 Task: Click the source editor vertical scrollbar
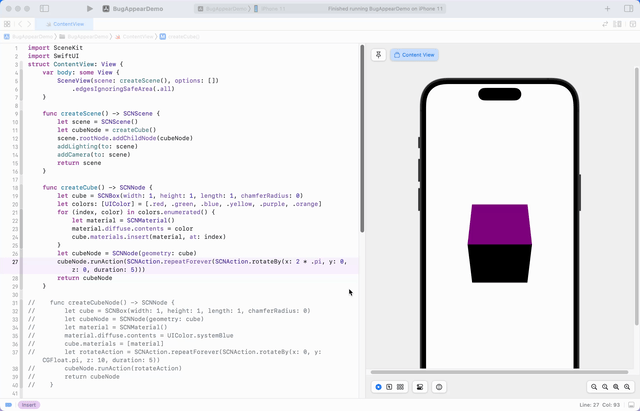coord(362,139)
